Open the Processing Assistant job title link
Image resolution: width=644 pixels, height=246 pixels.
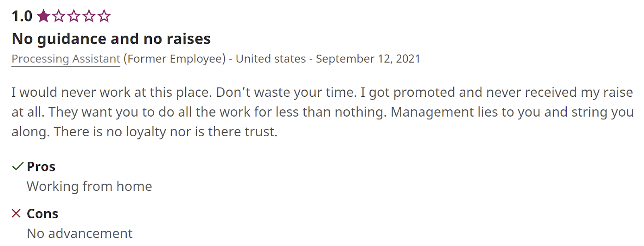[66, 59]
